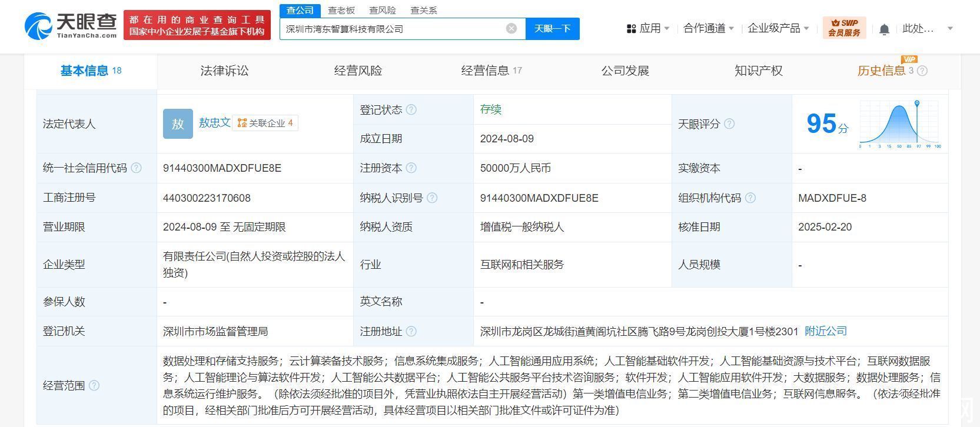Image resolution: width=980 pixels, height=427 pixels.
Task: Open the 企业级产品 dropdown
Action: 778,28
